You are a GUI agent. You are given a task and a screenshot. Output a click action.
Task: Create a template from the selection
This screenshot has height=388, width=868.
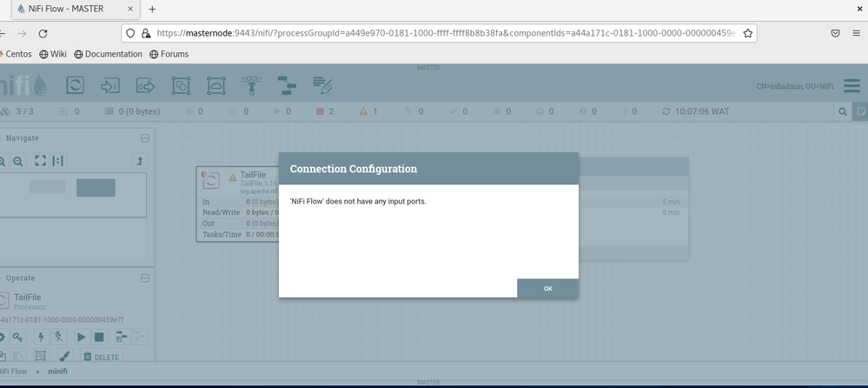[122, 337]
